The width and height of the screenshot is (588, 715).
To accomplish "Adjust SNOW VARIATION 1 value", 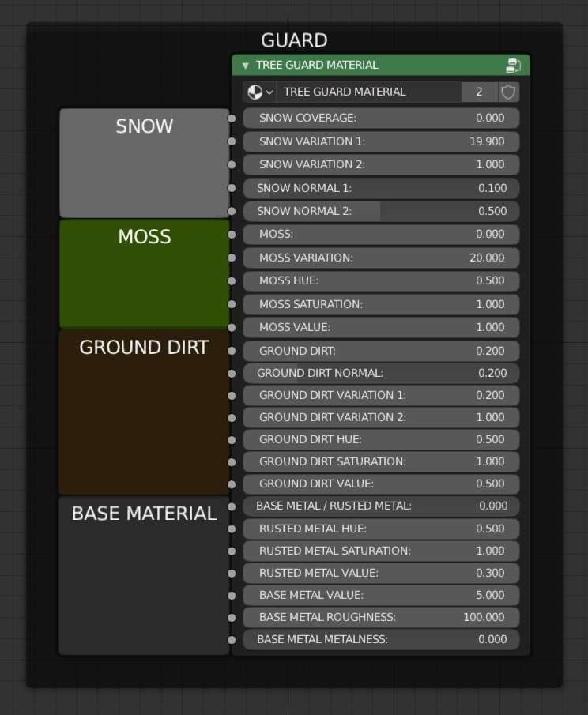I will point(381,141).
